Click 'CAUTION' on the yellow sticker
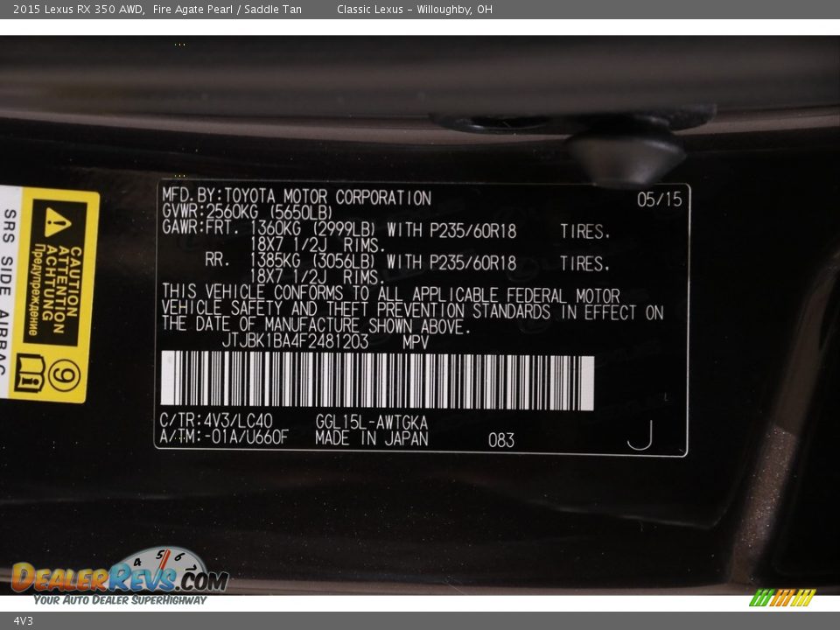 pos(74,283)
